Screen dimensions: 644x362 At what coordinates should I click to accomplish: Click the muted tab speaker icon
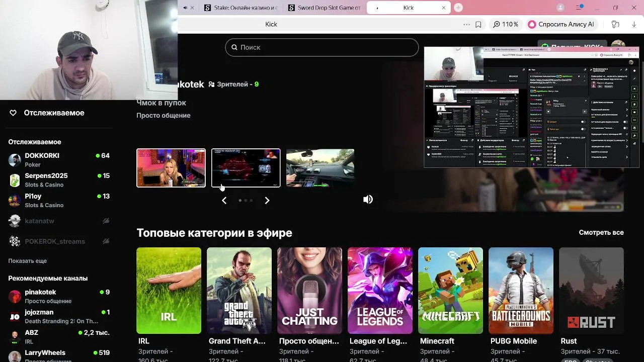click(x=185, y=8)
